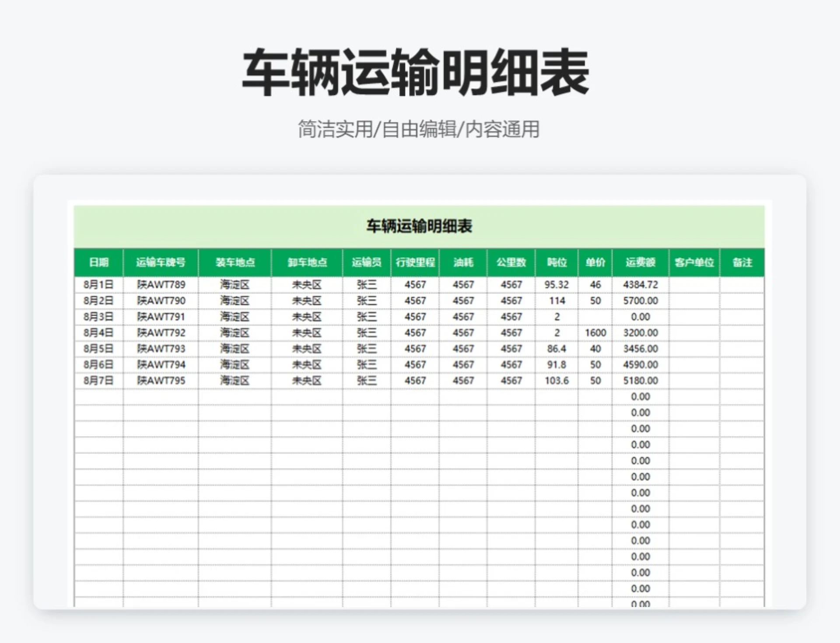The image size is (840, 643).
Task: Click the 日期 column header
Action: (x=98, y=262)
